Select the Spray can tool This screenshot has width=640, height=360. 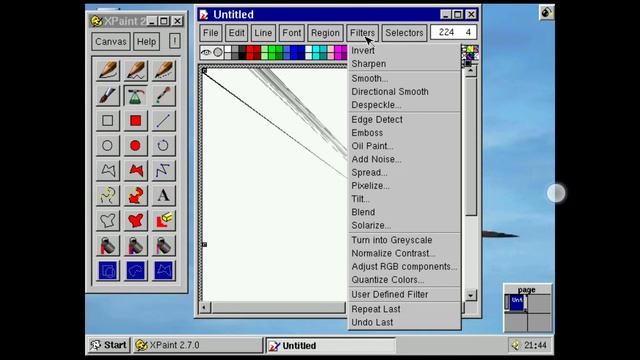[x=136, y=96]
